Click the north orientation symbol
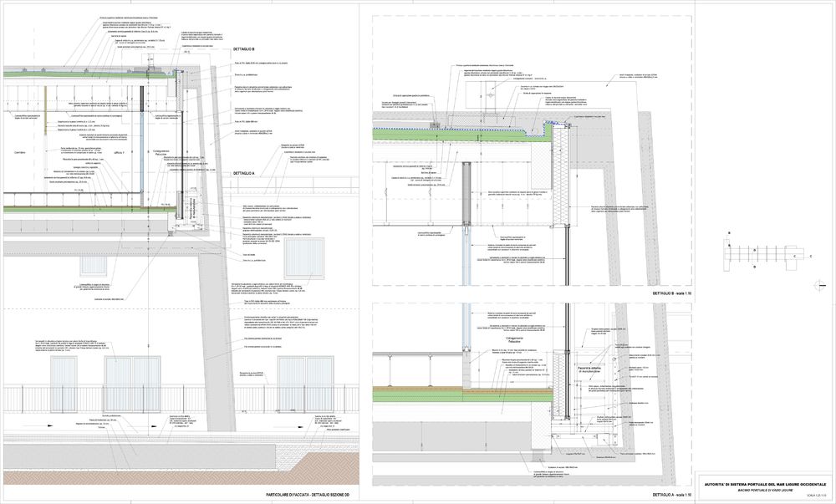 click(821, 286)
